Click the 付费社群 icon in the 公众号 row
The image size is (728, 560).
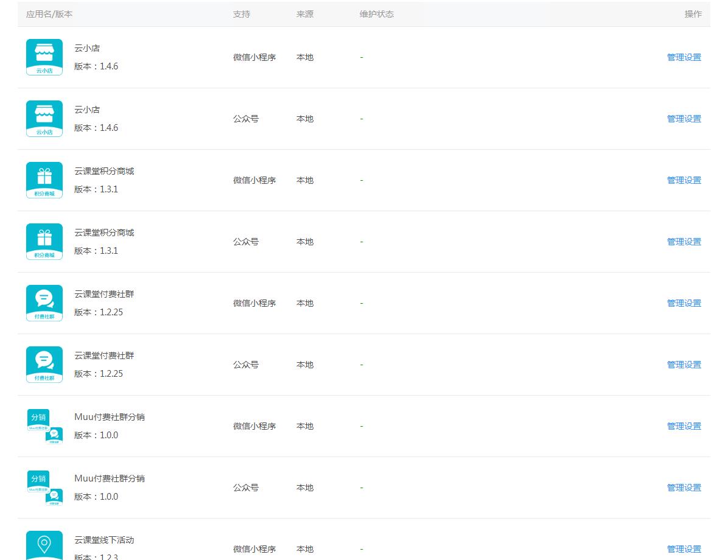point(44,364)
